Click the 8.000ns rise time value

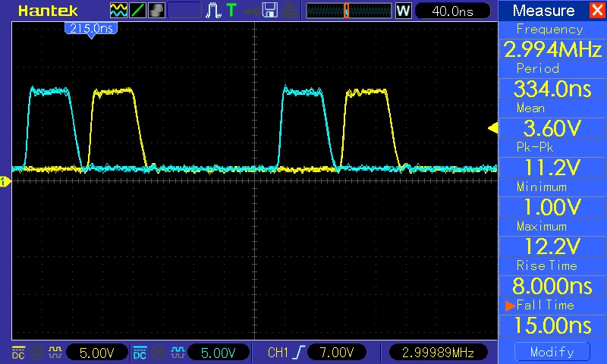pos(552,286)
